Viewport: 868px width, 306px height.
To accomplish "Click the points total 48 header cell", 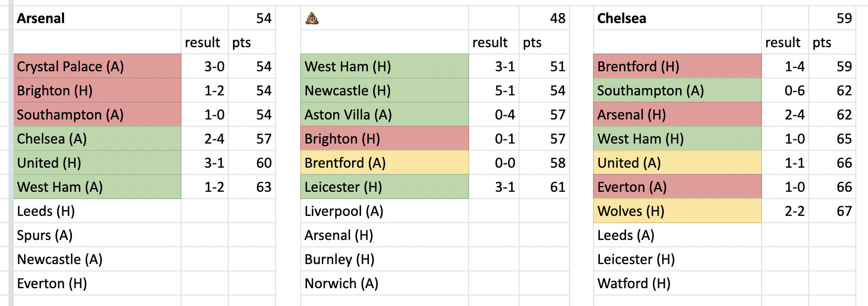I will (557, 19).
